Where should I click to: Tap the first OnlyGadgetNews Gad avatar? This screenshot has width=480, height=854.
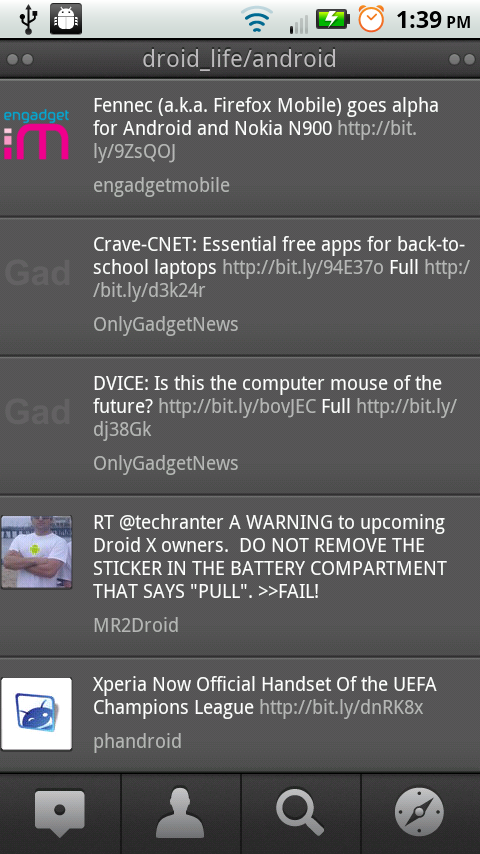pos(37,273)
